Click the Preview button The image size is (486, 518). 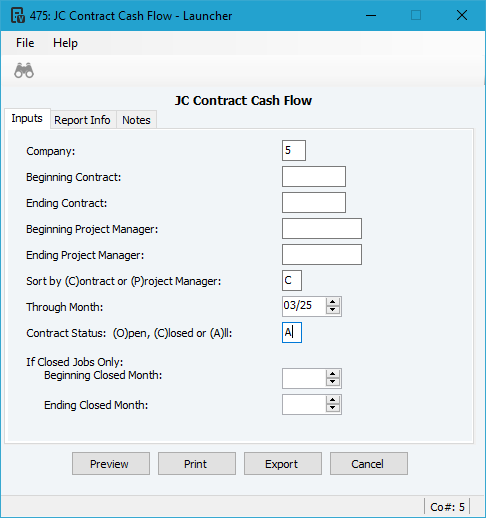point(111,463)
